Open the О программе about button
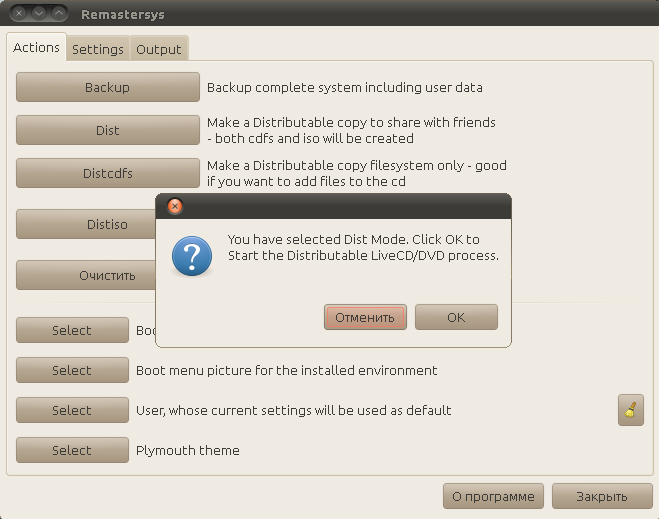The image size is (659, 519). tap(493, 496)
